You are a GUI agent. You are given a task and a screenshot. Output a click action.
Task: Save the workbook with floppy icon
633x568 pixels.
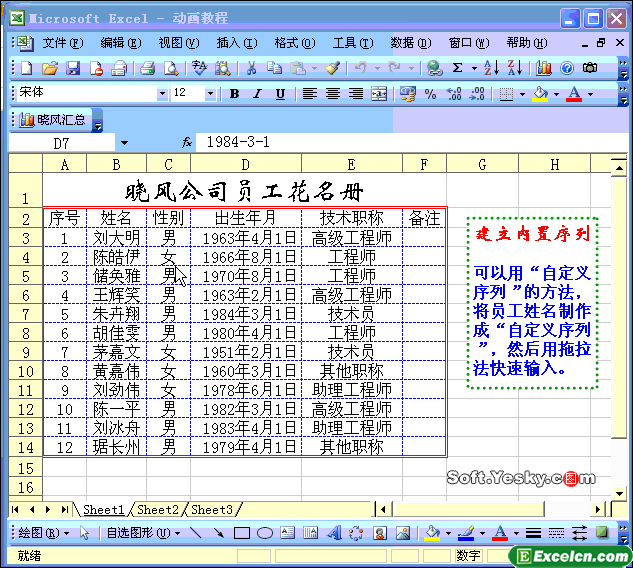click(x=73, y=68)
